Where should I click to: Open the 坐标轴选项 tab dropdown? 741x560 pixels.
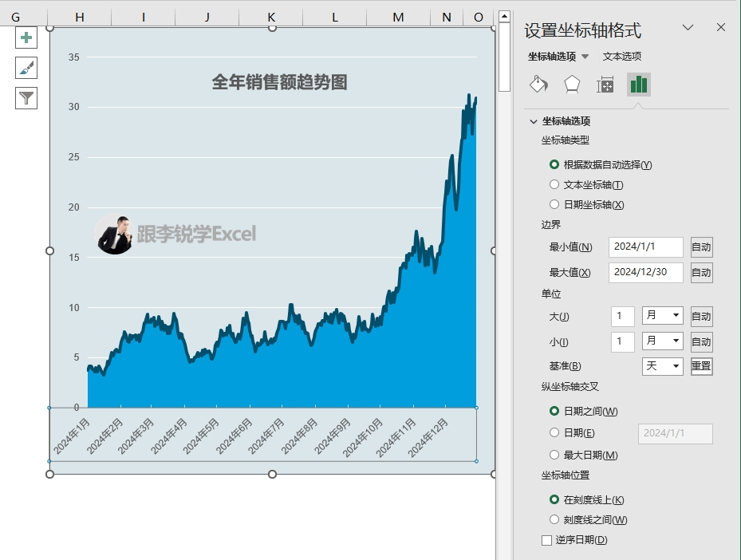(x=585, y=57)
